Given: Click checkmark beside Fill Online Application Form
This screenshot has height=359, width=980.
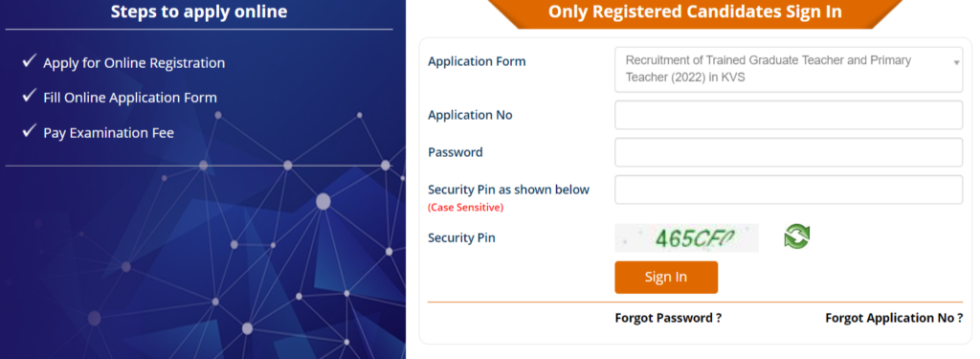Looking at the screenshot, I should tap(30, 96).
